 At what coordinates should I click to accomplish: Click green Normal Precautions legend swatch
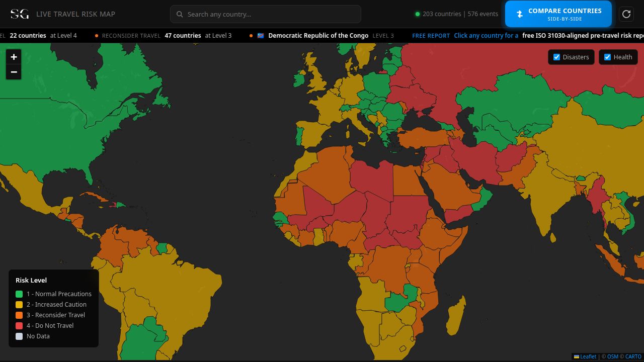(x=19, y=294)
